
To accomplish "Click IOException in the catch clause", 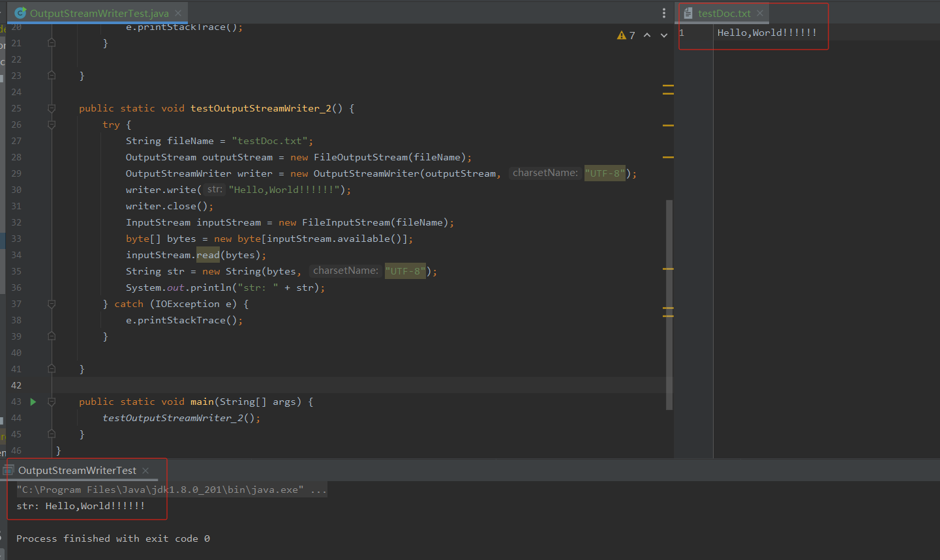I will (188, 304).
